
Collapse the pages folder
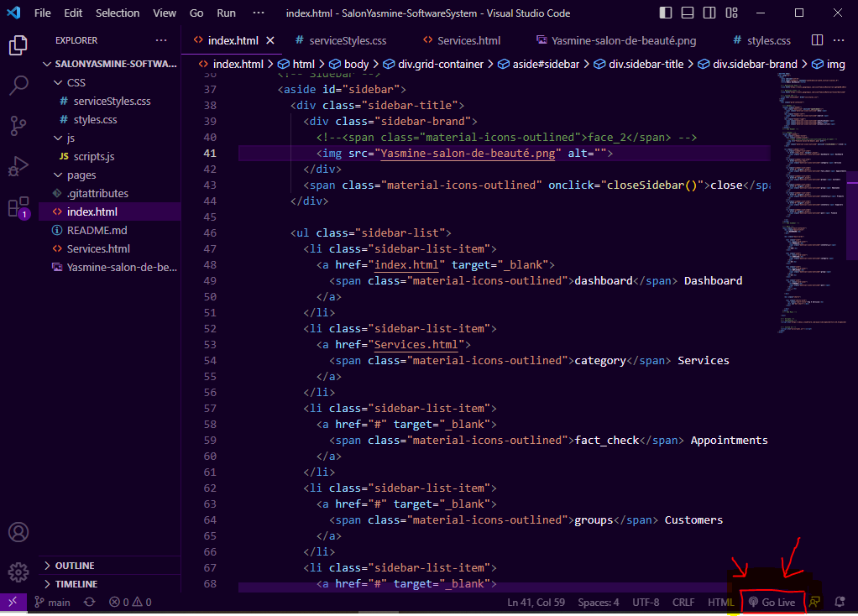click(x=109, y=175)
